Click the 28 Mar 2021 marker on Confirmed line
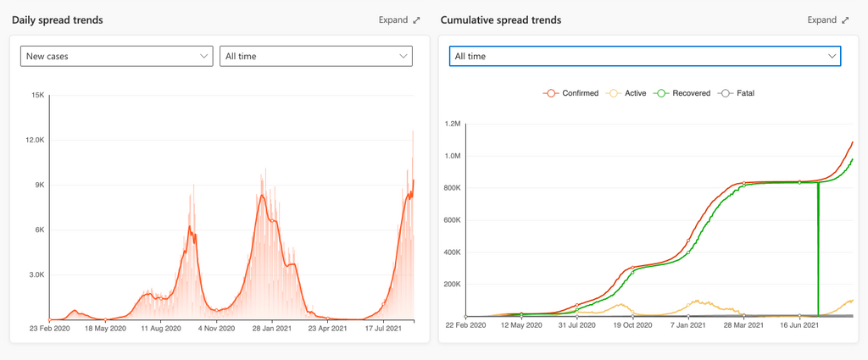Viewport: 868px width, 360px height. pyautogui.click(x=743, y=183)
